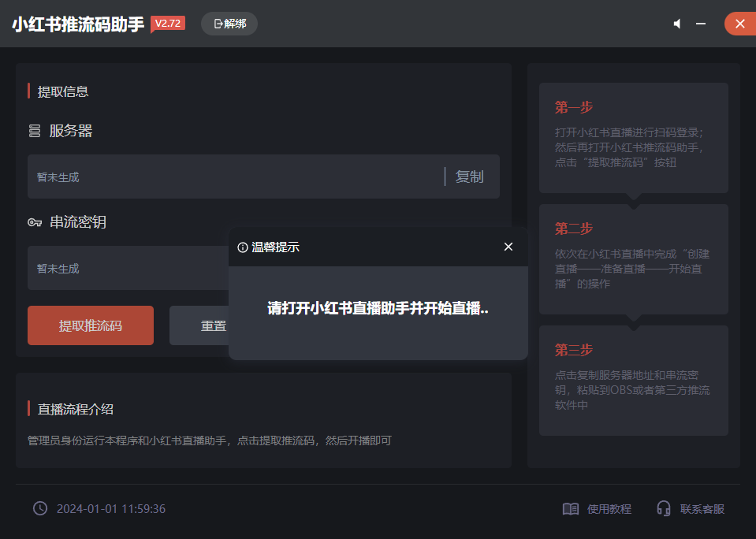
Task: Click the clock icon near the timestamp
Action: (40, 508)
